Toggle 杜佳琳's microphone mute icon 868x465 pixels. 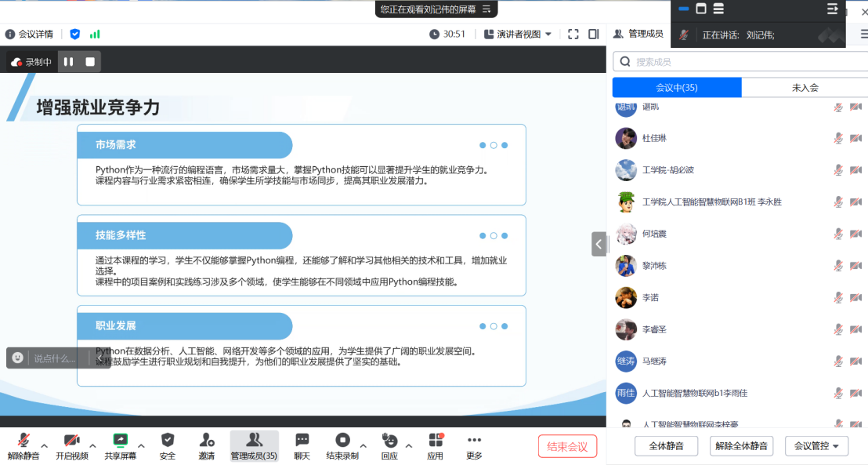(837, 138)
